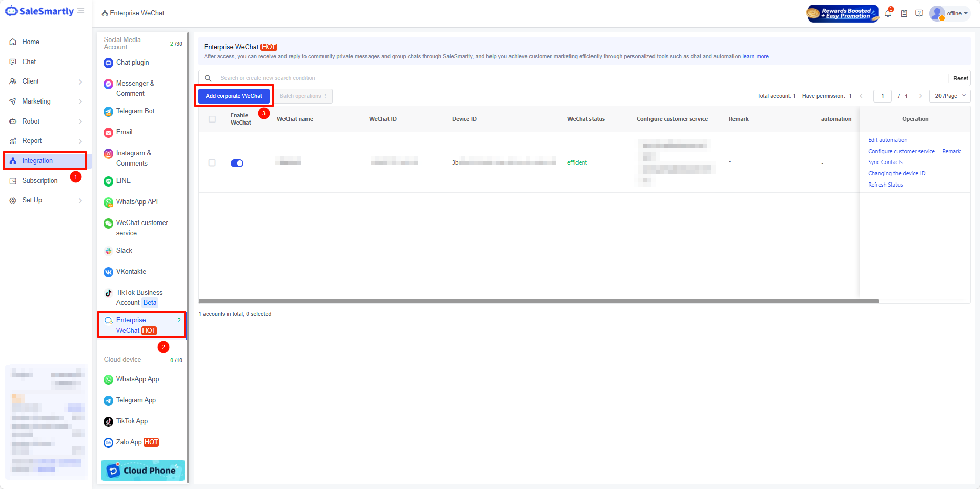Image resolution: width=980 pixels, height=489 pixels.
Task: Tick the select-all checkbox in table header
Action: coord(212,119)
